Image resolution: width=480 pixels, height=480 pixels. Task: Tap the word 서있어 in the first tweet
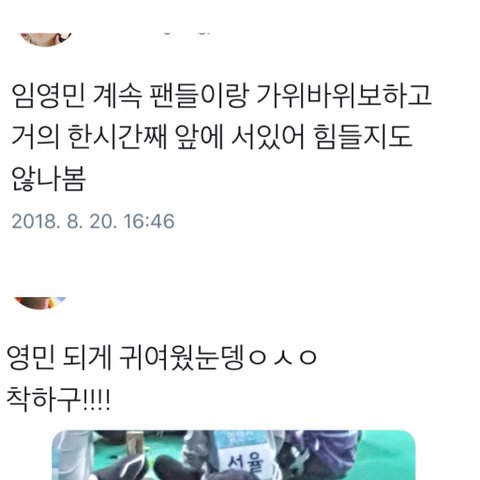coord(268,137)
